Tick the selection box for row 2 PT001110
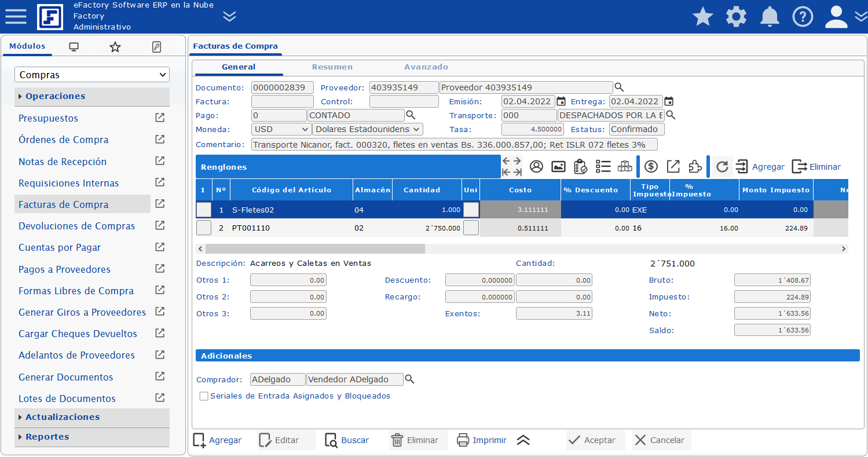The image size is (868, 457). (204, 228)
